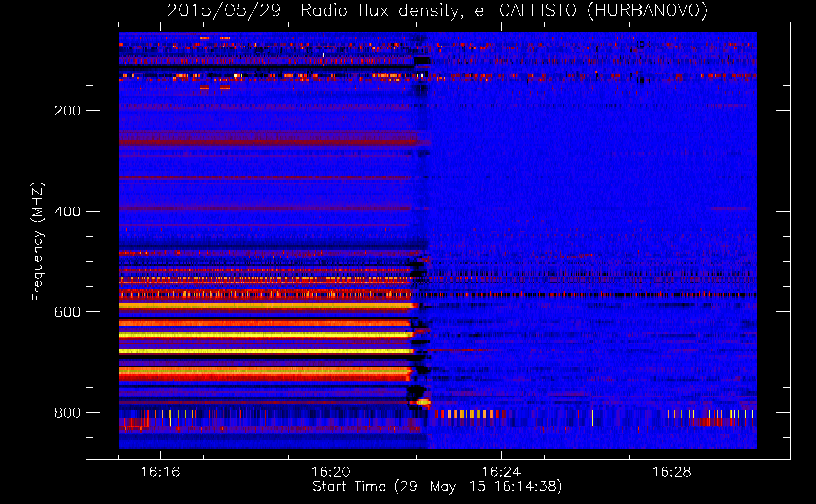Viewport: 816px width, 504px height.
Task: Click the 16:20 time tick label
Action: pyautogui.click(x=331, y=472)
